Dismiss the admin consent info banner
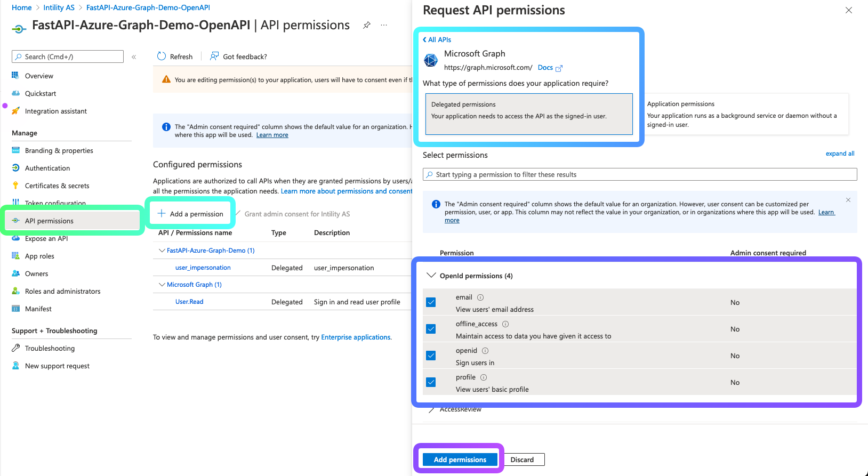This screenshot has width=868, height=476. pos(848,200)
